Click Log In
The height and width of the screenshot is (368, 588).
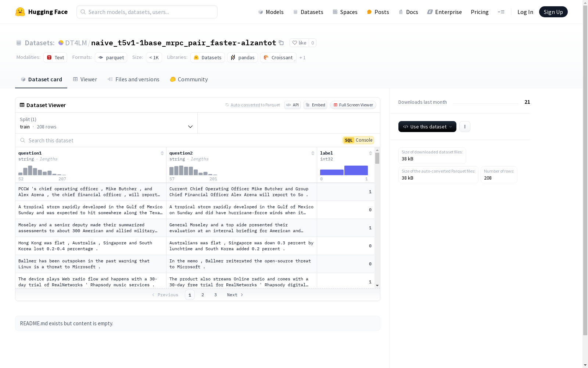coord(525,12)
